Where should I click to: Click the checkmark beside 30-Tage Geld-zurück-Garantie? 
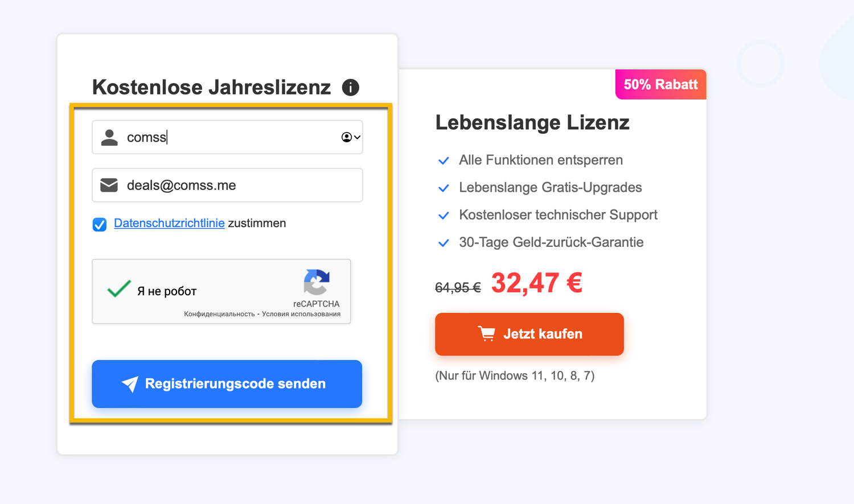pos(444,243)
